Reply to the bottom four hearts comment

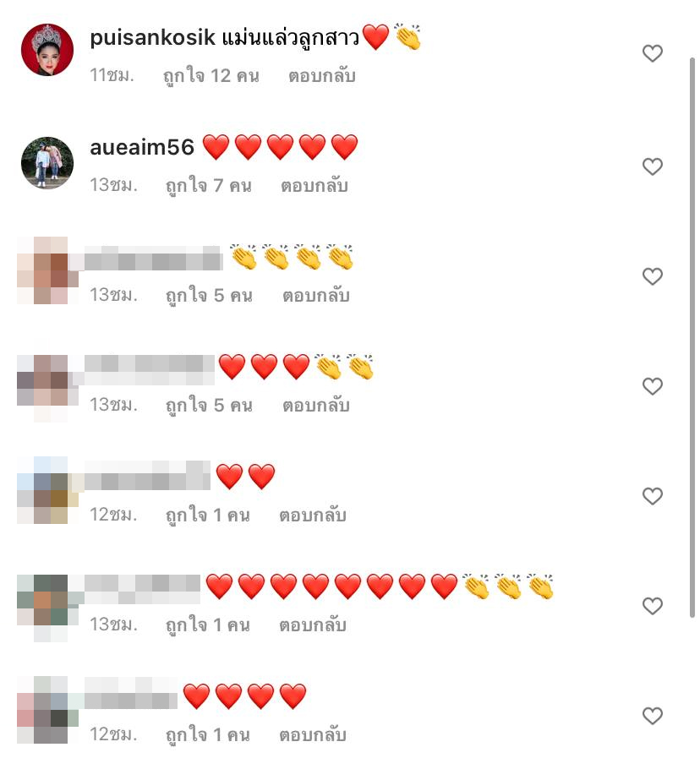pyautogui.click(x=313, y=735)
